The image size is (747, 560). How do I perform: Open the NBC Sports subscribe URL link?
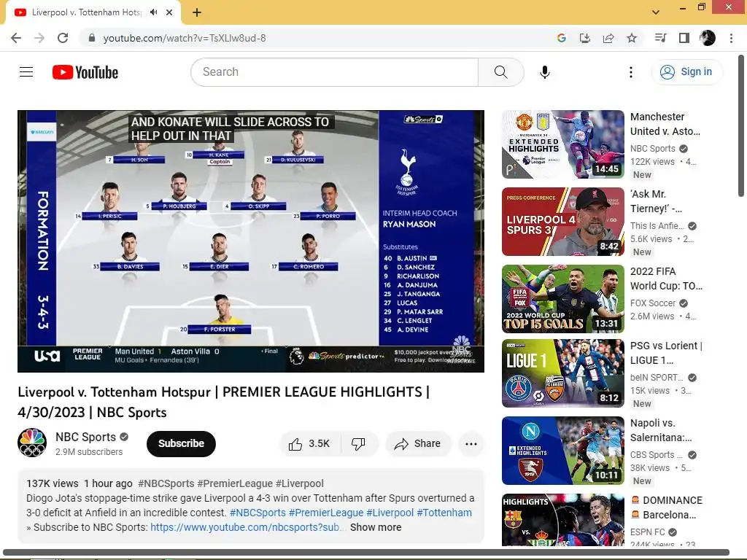click(x=245, y=527)
